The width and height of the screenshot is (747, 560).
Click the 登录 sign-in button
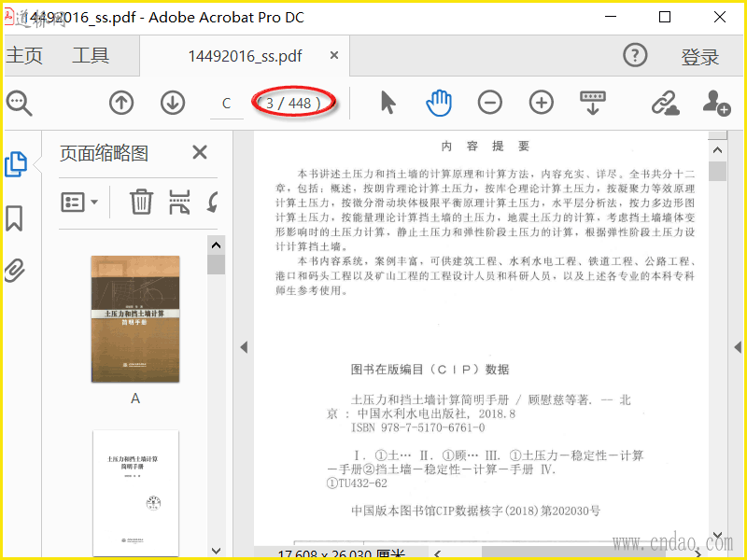(699, 57)
